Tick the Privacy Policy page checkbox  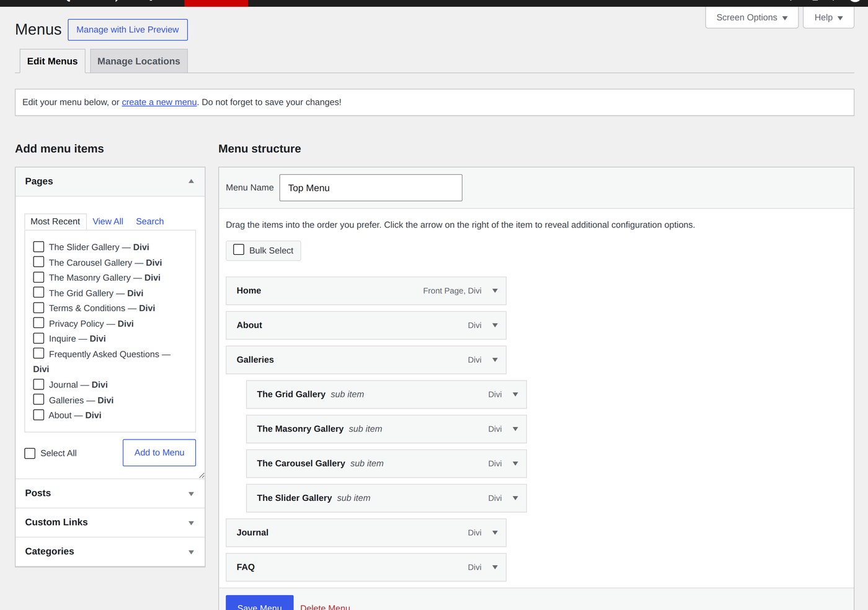tap(38, 323)
